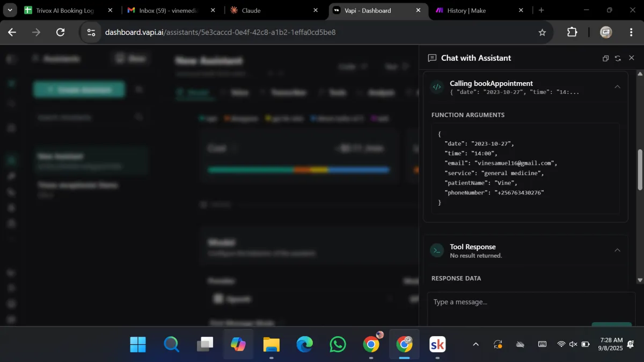Focus the Type a message input
644x362 pixels.
pyautogui.click(x=531, y=302)
